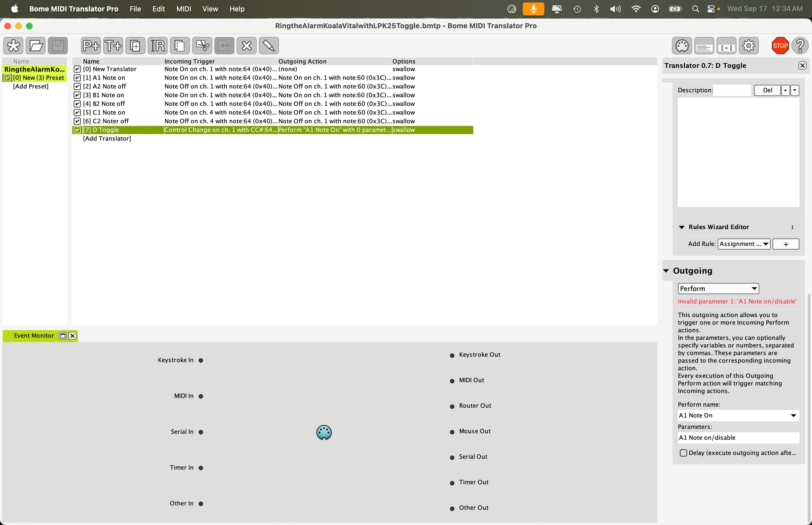This screenshot has height=525, width=812.
Task: Click the rule move-down arrow button
Action: (x=795, y=90)
